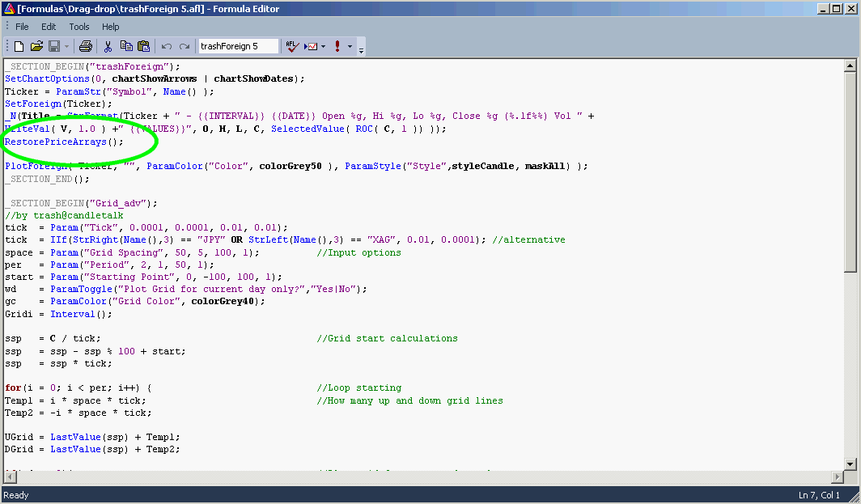
Task: Create a new formula file
Action: [19, 47]
